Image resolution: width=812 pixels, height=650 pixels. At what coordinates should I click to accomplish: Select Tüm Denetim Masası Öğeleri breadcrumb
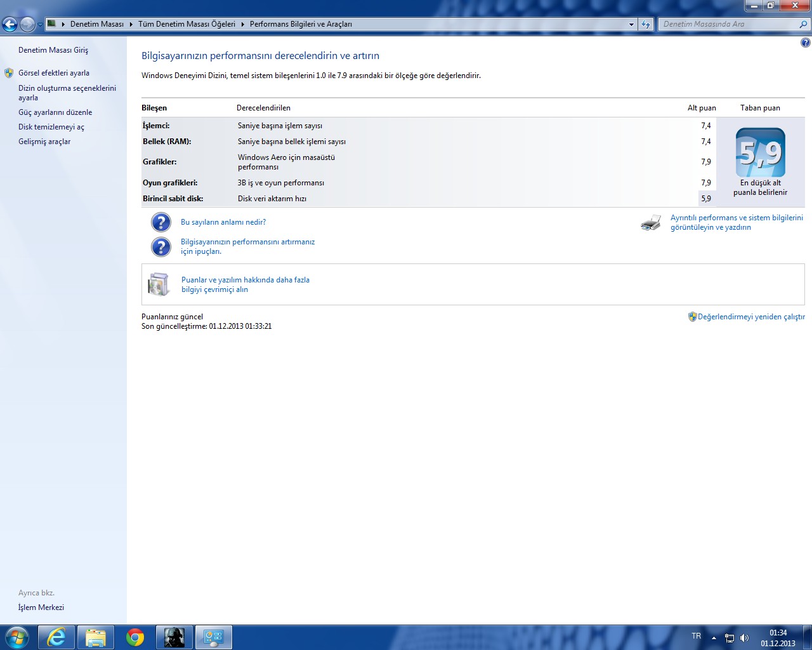[x=187, y=24]
